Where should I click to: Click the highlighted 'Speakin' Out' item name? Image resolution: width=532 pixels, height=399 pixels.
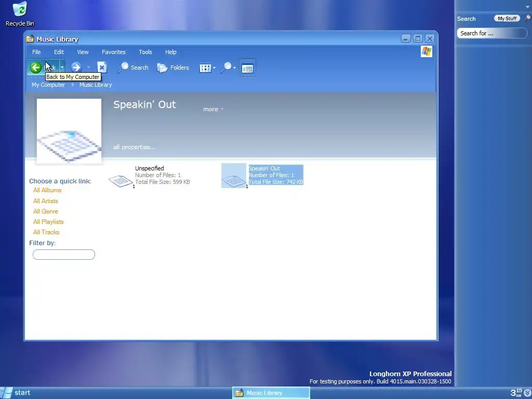[x=264, y=168]
